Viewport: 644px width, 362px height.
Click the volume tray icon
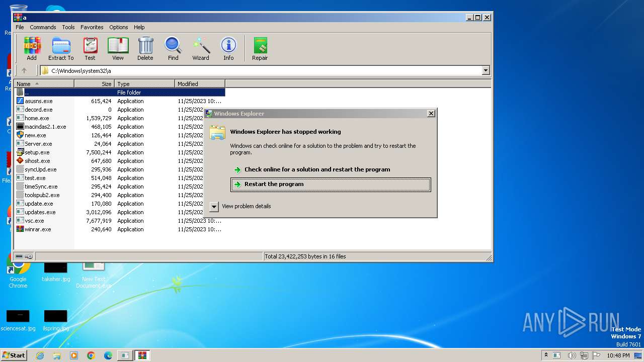pos(572,355)
